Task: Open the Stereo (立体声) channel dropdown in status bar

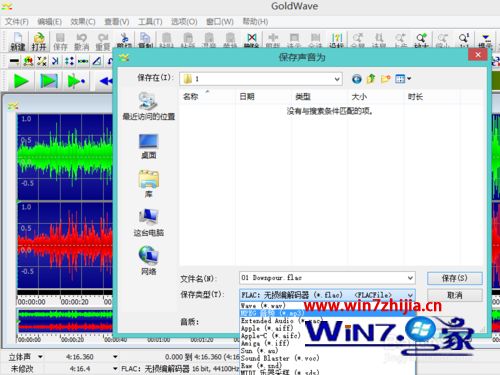Action: click(40, 357)
